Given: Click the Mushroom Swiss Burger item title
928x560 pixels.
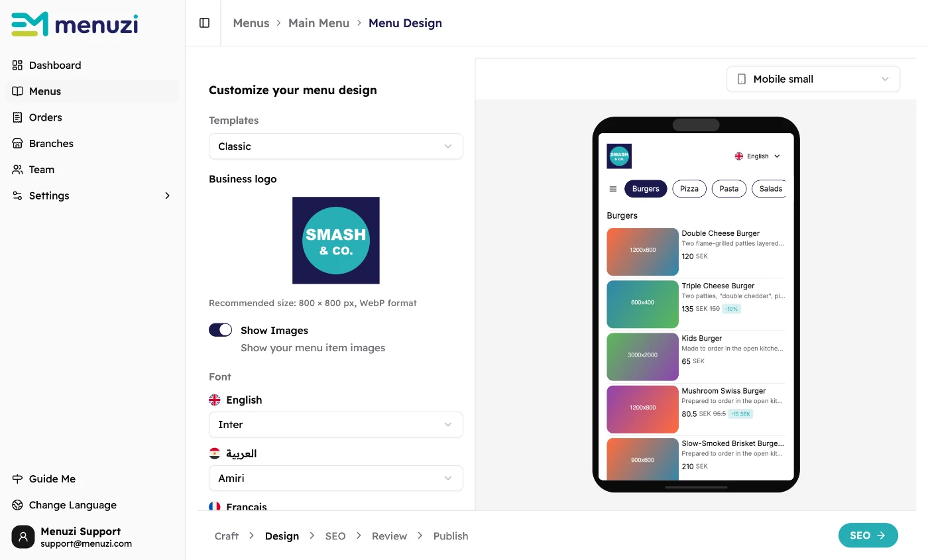Looking at the screenshot, I should (x=724, y=391).
